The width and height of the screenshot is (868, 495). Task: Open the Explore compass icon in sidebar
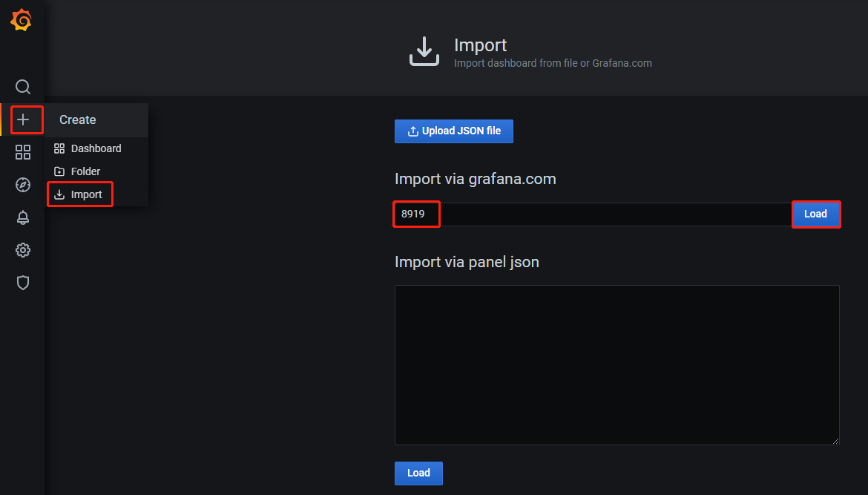click(23, 185)
